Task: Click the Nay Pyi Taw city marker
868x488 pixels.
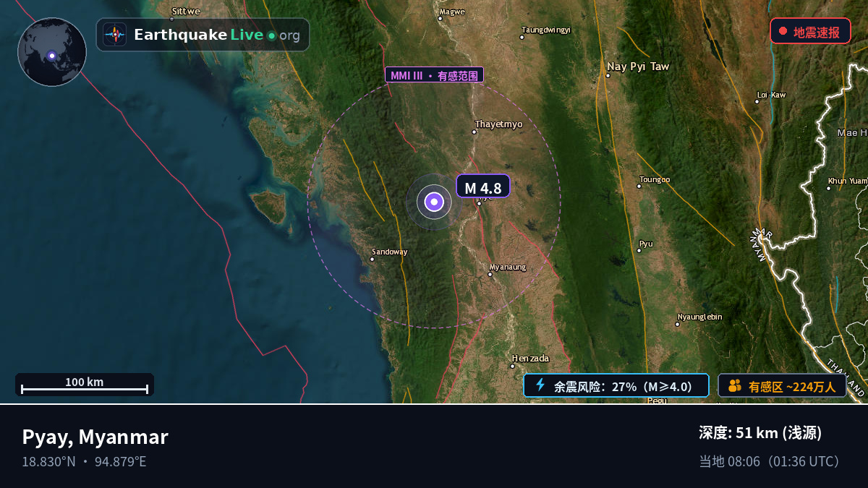Action: pos(608,75)
